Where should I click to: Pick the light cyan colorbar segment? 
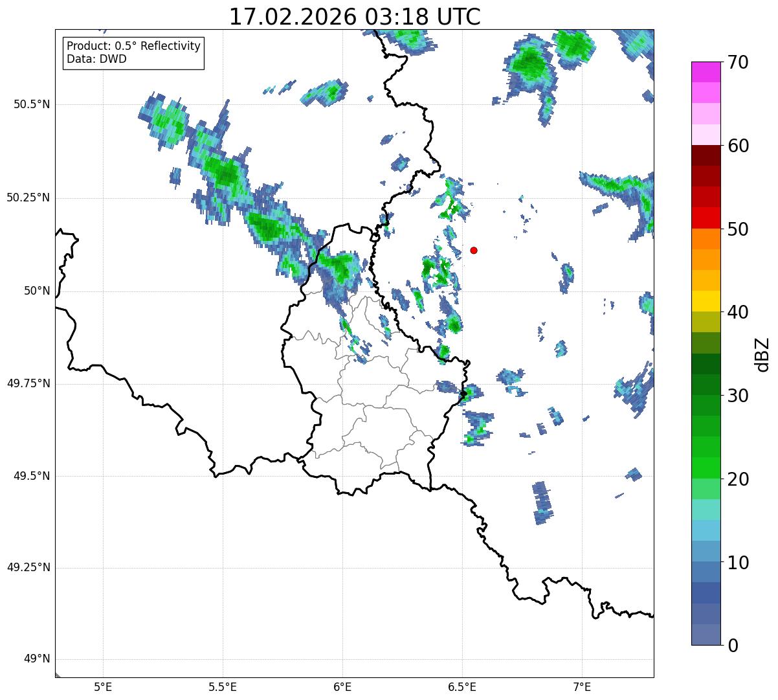[x=705, y=509]
